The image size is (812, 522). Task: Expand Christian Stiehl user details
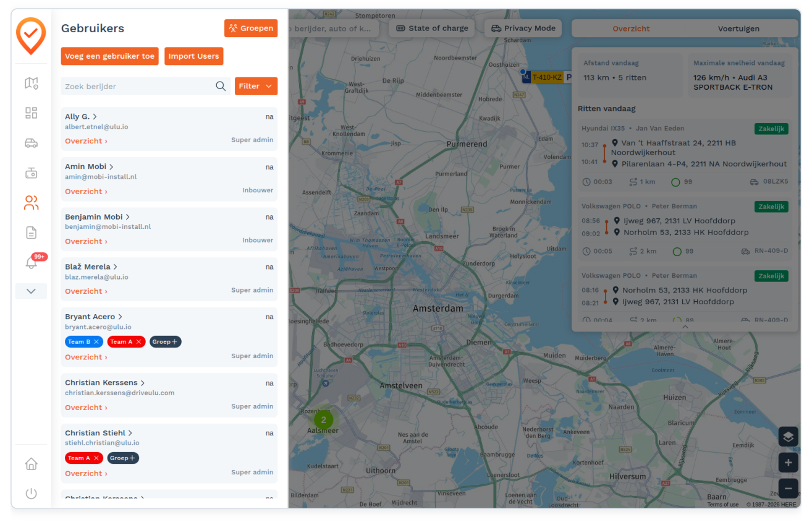pos(98,433)
